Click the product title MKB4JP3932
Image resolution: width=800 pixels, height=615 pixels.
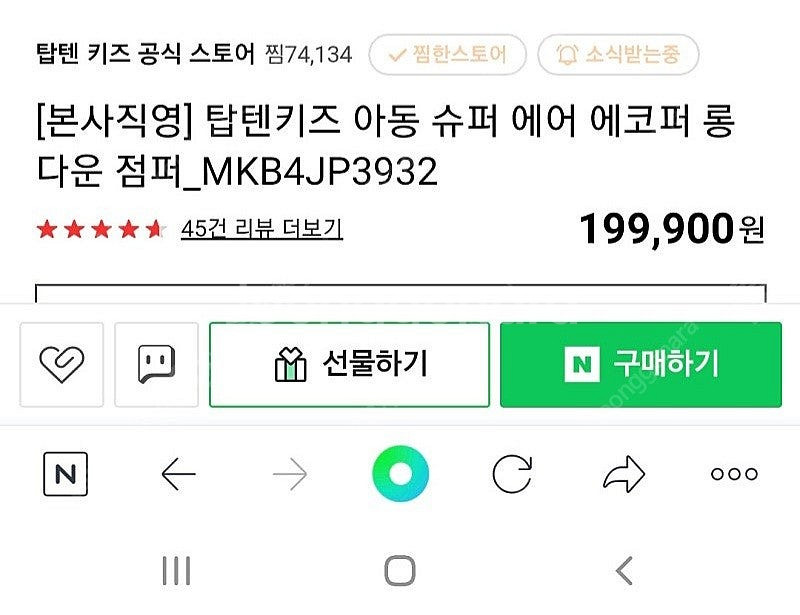point(386,145)
